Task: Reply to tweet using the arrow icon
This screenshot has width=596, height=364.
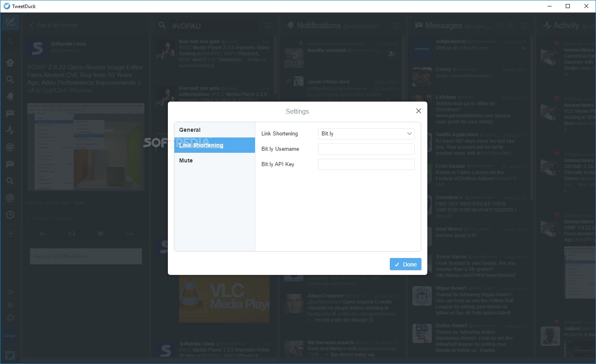Action: point(42,234)
